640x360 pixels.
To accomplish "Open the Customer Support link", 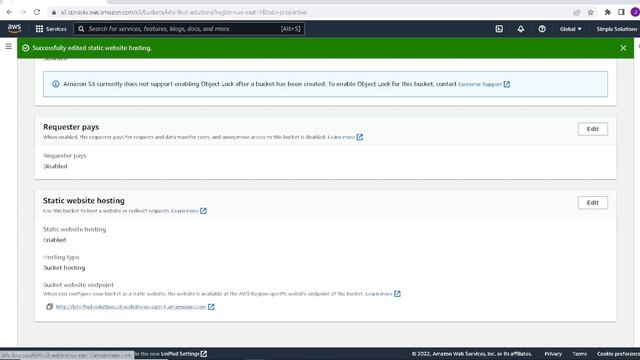I will [480, 84].
